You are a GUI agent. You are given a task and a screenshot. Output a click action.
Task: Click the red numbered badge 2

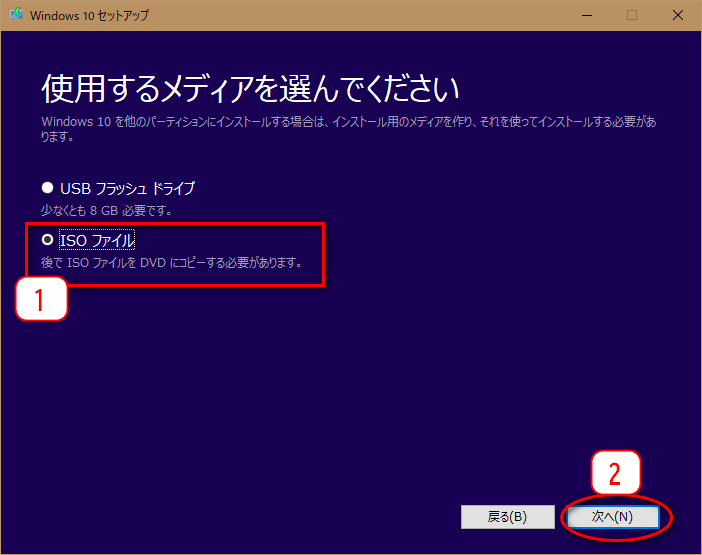(x=614, y=475)
